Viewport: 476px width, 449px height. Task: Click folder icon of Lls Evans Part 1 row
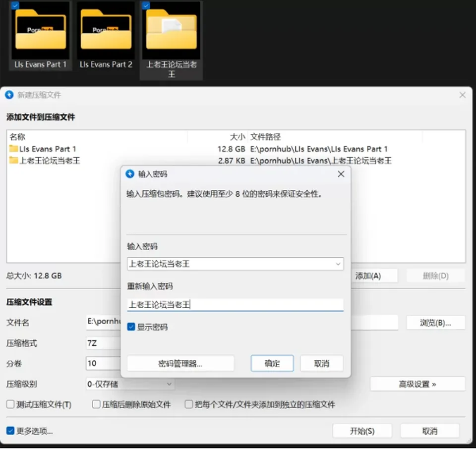(13, 149)
